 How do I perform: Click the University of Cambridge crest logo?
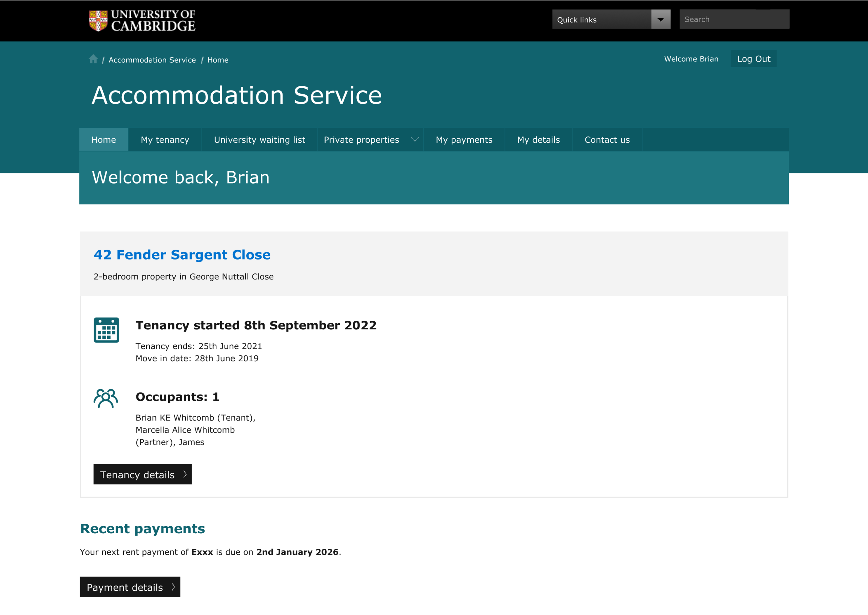(x=98, y=20)
